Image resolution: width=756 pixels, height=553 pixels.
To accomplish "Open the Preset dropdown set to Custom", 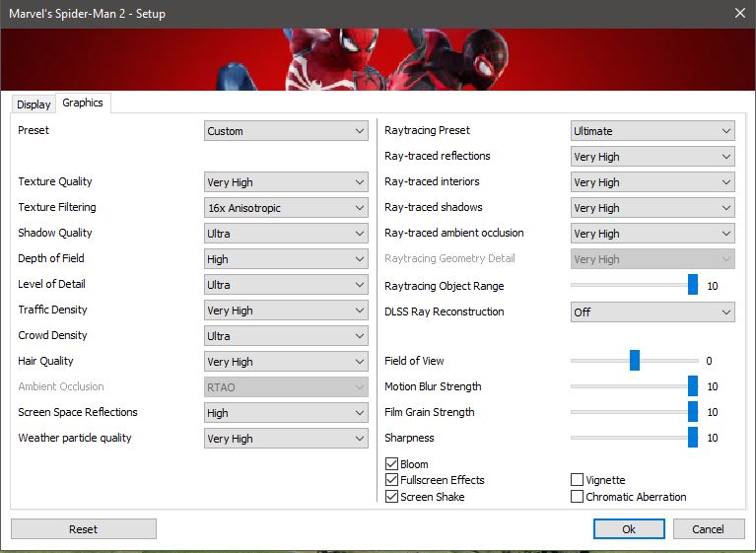I will tap(286, 131).
